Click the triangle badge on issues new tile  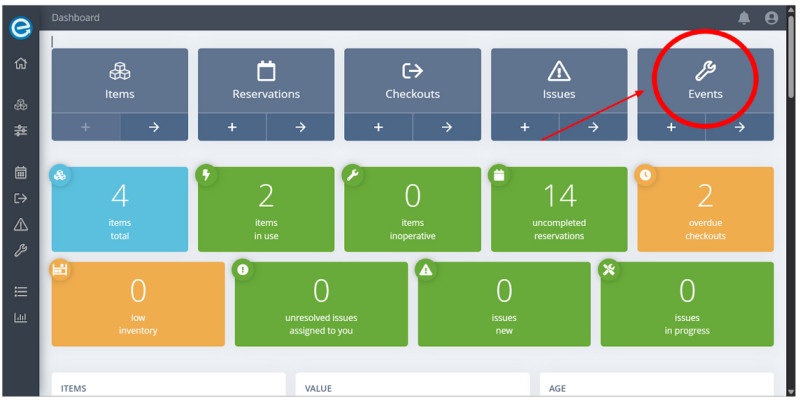426,270
